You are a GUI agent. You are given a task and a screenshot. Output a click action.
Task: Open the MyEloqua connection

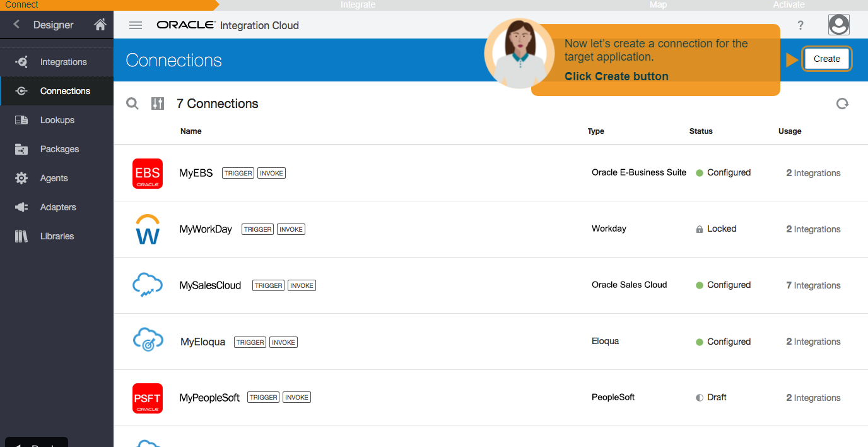coord(202,342)
